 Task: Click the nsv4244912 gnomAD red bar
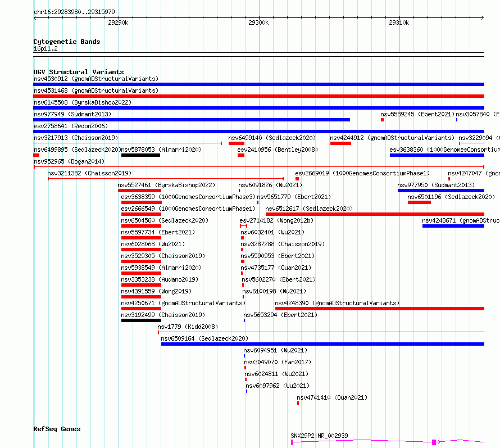(340, 143)
